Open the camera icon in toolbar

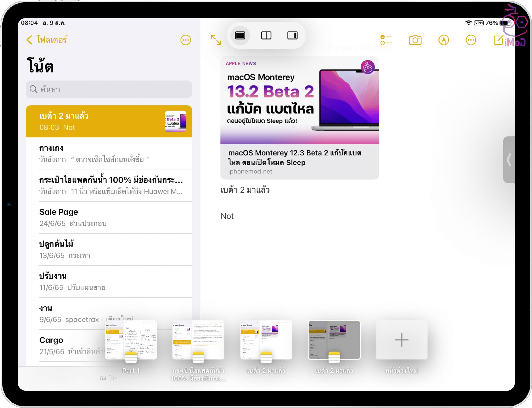point(415,40)
